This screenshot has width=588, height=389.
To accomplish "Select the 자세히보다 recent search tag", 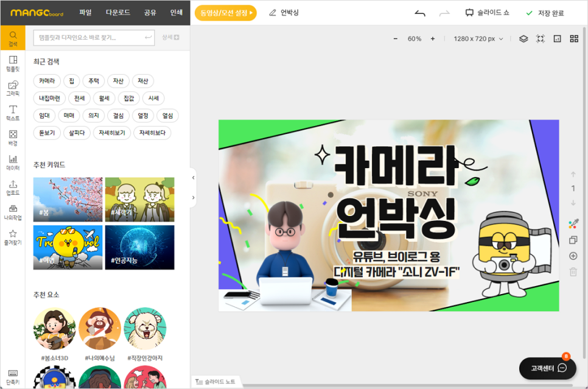I will [152, 133].
